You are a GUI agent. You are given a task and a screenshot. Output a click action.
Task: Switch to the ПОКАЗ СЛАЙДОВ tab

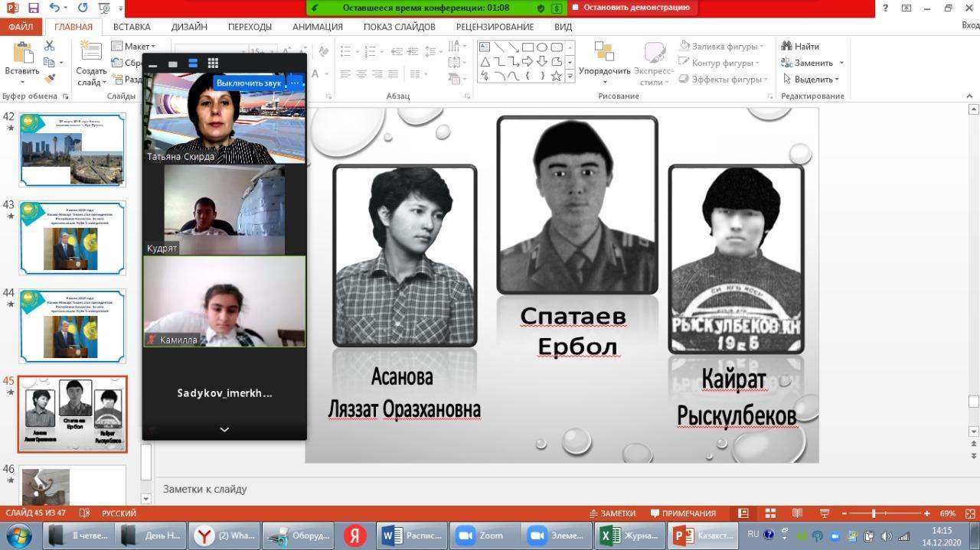point(399,27)
